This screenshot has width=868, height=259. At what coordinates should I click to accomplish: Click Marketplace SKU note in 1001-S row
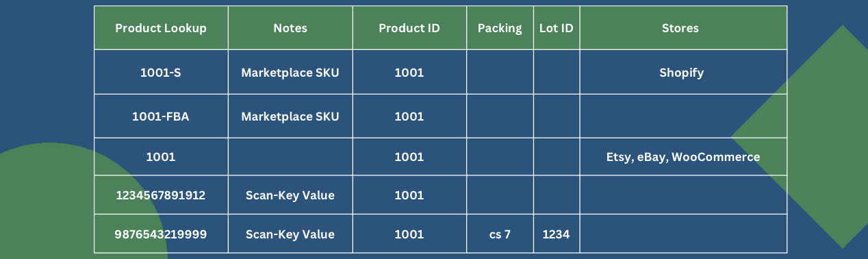290,72
